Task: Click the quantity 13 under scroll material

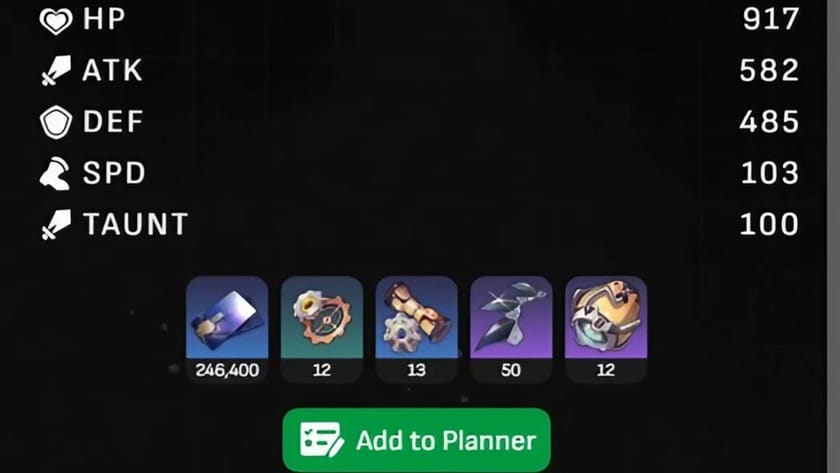Action: (x=416, y=370)
